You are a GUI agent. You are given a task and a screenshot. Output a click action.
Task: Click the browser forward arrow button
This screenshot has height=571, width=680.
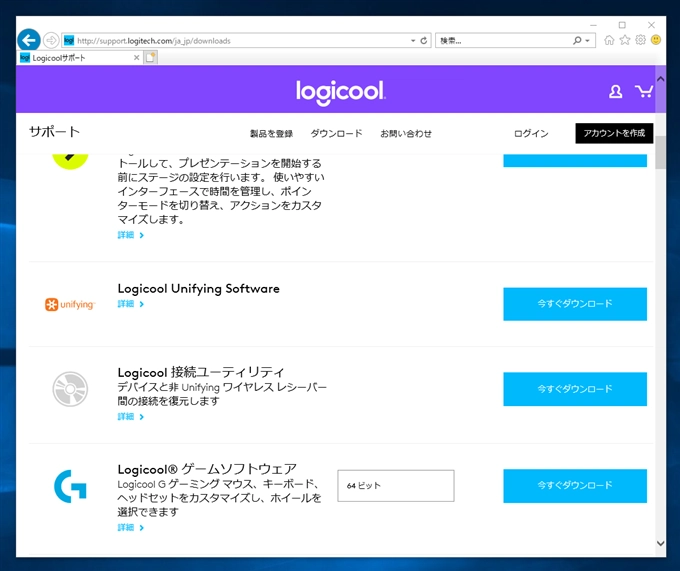click(51, 40)
